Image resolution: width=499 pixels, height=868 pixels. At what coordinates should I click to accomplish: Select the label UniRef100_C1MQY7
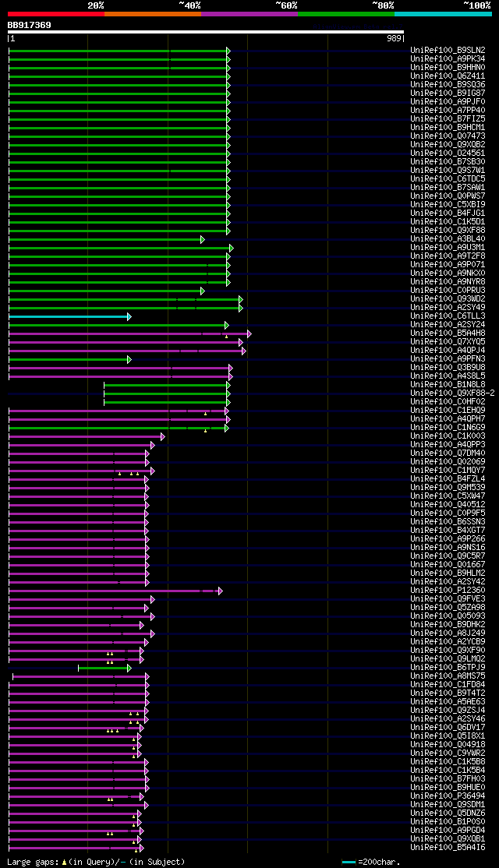[448, 471]
